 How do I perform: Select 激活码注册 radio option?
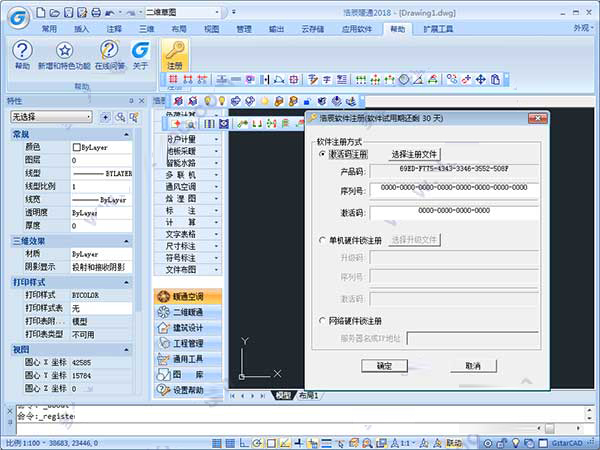(322, 154)
